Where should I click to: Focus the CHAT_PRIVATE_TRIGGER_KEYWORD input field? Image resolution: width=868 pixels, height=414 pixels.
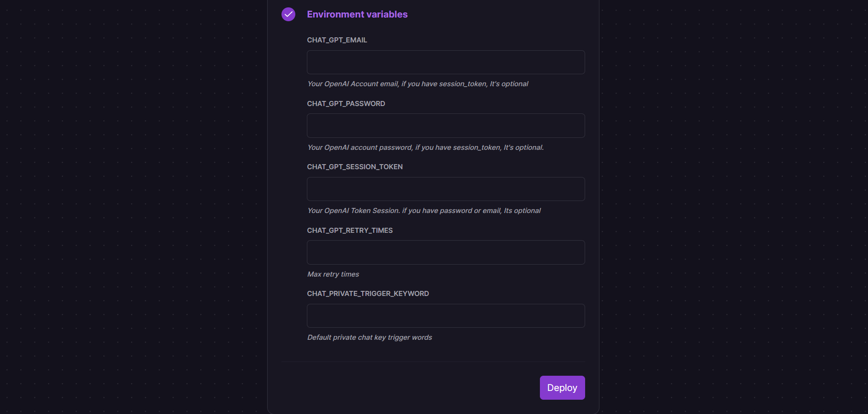click(x=446, y=316)
